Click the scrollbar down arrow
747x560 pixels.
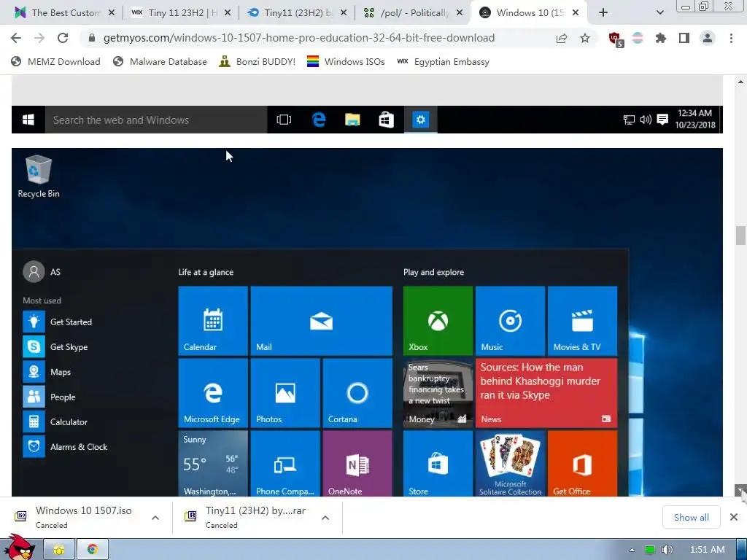pyautogui.click(x=740, y=491)
